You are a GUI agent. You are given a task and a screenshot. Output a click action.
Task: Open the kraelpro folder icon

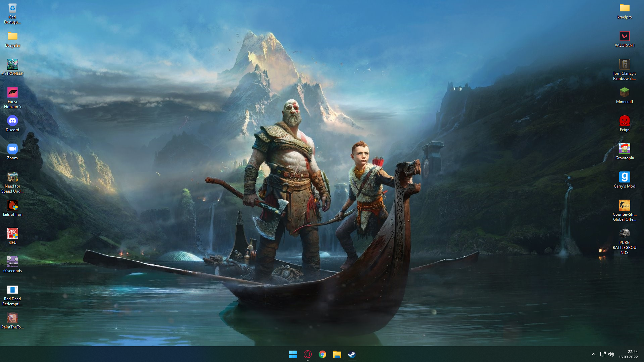[x=625, y=11]
